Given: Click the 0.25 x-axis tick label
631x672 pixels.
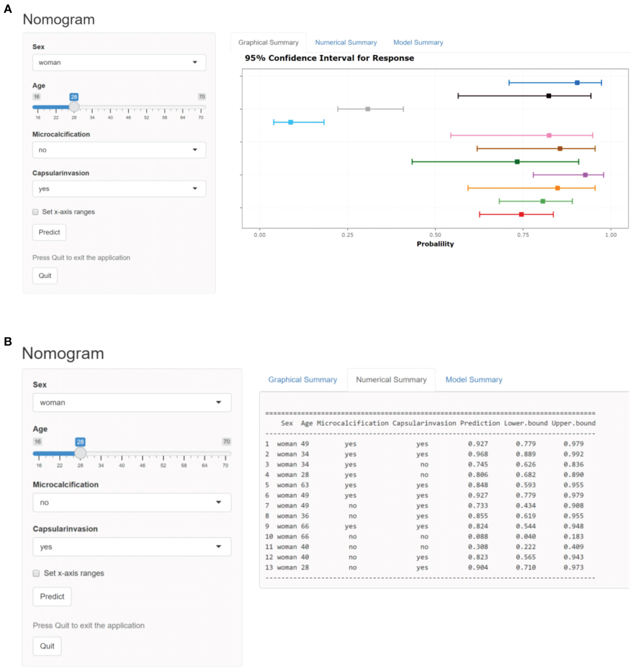Looking at the screenshot, I should [x=348, y=235].
